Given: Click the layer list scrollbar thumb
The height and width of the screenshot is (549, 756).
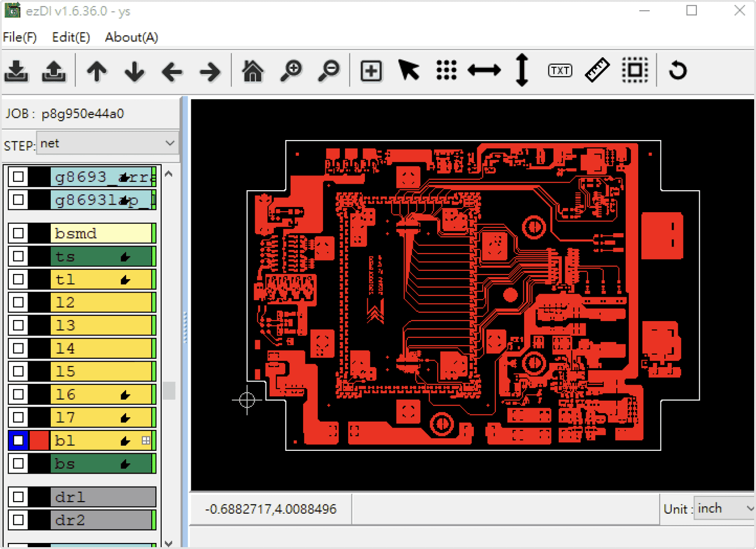Looking at the screenshot, I should [169, 391].
